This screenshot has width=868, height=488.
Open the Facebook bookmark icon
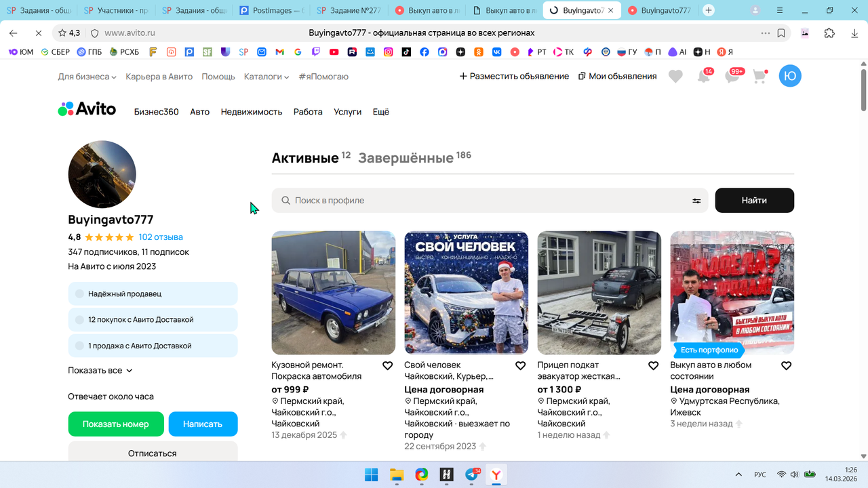[x=425, y=52]
